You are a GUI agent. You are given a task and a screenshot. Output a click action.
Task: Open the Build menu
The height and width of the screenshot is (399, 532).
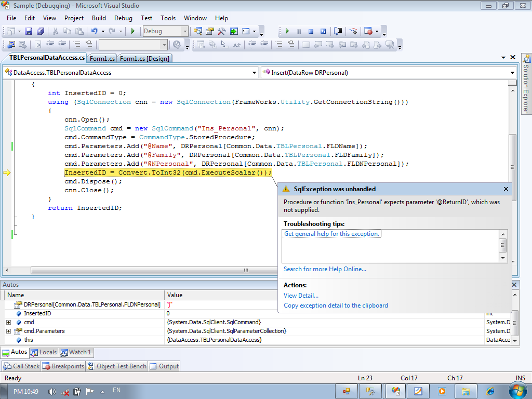coord(99,18)
